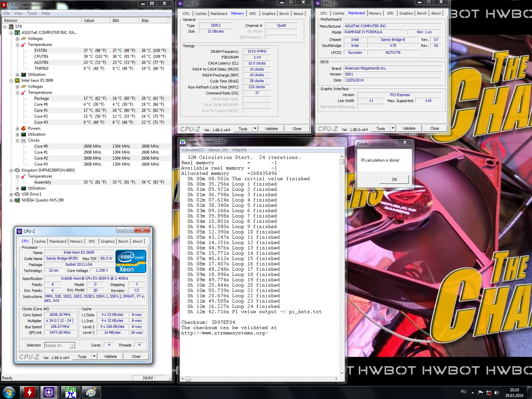Collapse the ASUSTeK COMPUTER INC node
The width and height of the screenshot is (532, 399).
coord(11,33)
